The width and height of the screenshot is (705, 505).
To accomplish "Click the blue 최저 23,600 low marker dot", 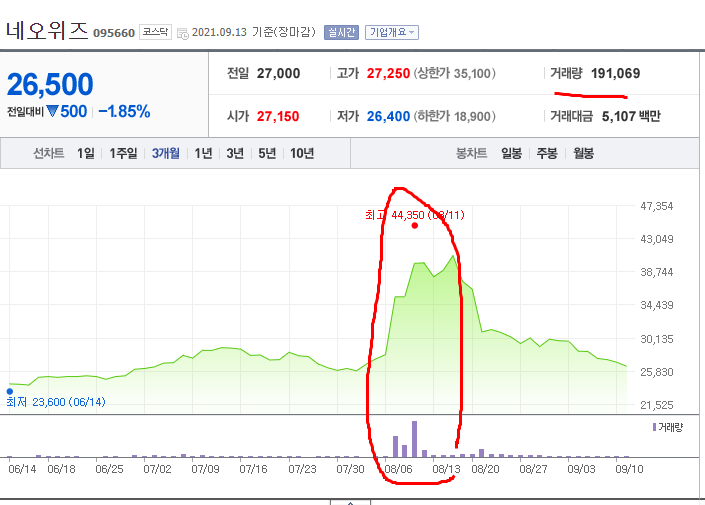I will point(9,391).
